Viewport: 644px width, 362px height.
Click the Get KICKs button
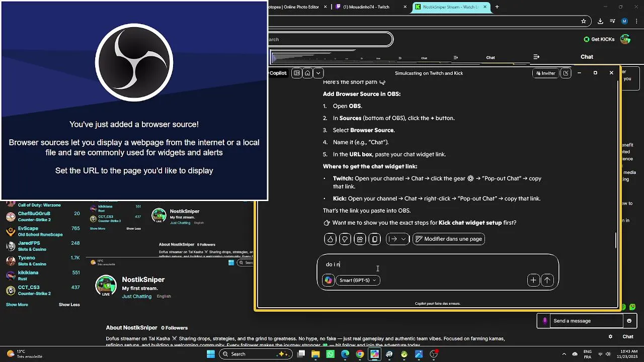click(599, 39)
